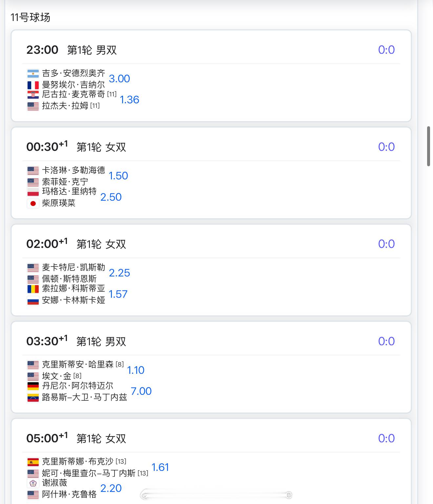Click Venezuela flag beside 路易斯-大卫·马丁内兹
The image size is (433, 504).
pos(33,398)
